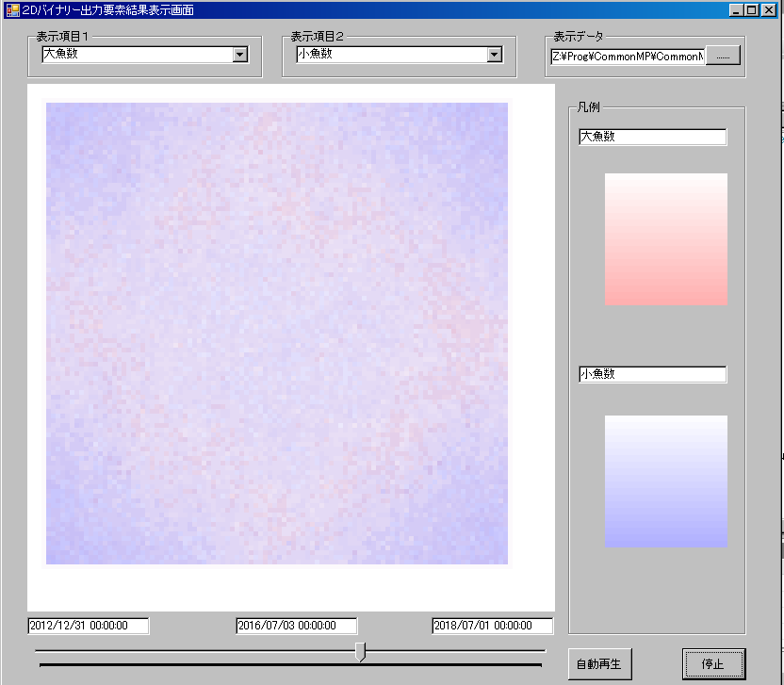The width and height of the screenshot is (784, 685).
Task: Click the browse button next to file path
Action: pyautogui.click(x=723, y=56)
